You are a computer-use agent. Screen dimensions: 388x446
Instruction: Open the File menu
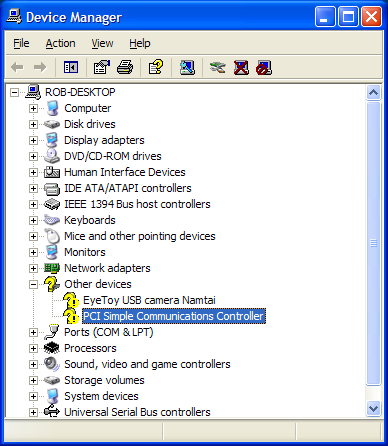tap(21, 43)
